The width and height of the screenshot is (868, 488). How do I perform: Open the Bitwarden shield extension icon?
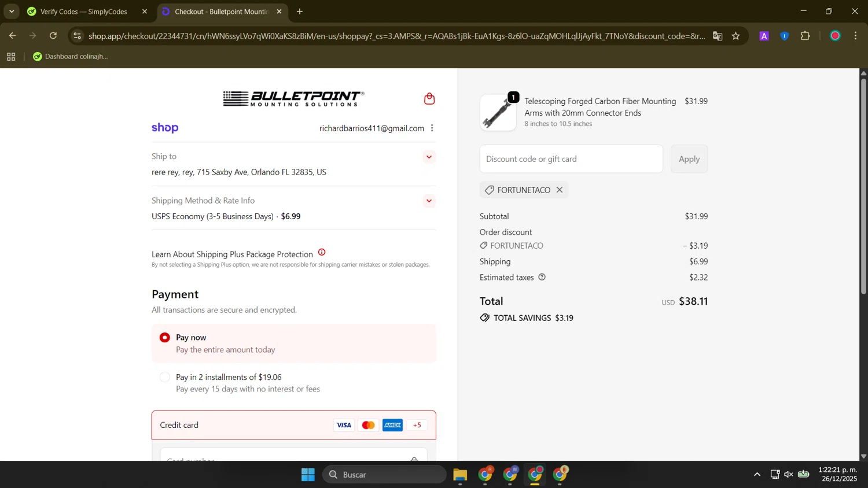(785, 36)
